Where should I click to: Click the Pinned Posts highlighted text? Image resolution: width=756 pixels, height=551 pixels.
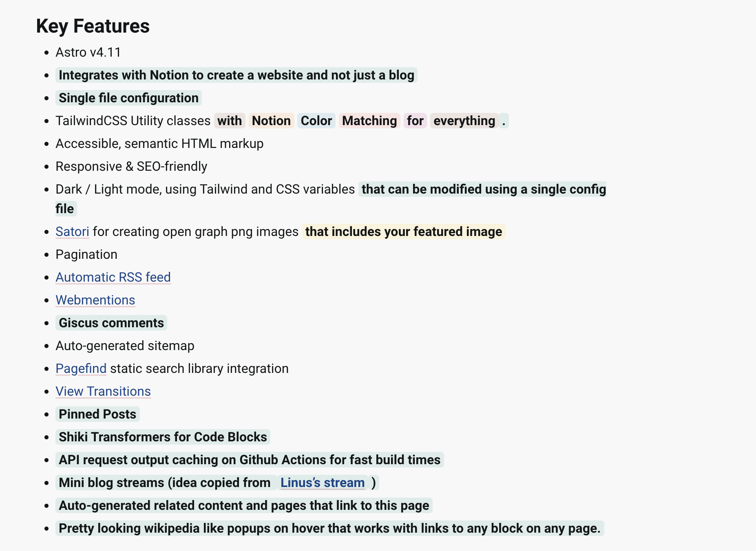tap(97, 414)
